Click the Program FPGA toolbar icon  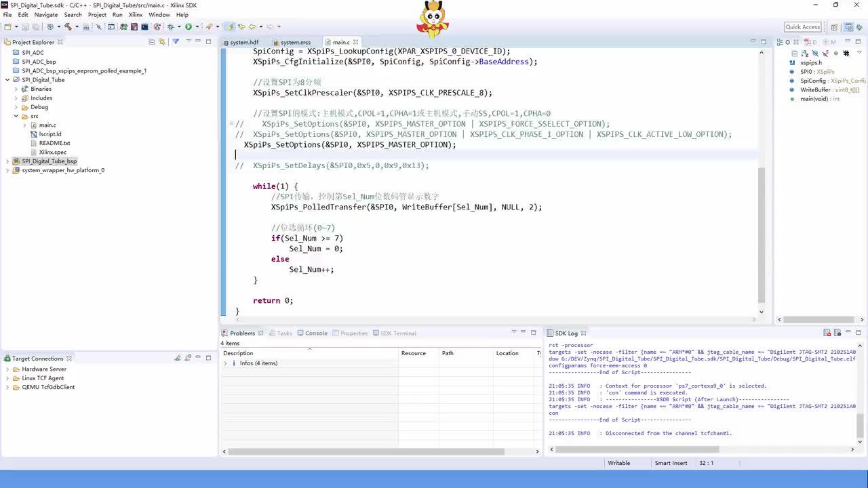[x=123, y=27]
